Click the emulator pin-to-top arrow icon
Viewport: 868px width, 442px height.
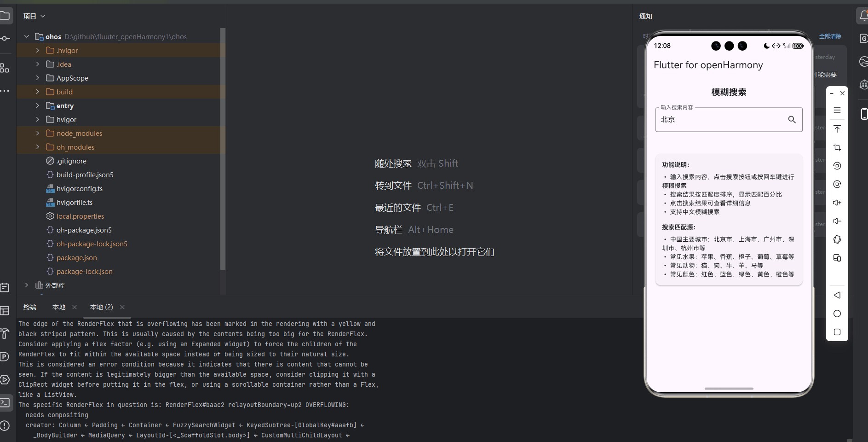pyautogui.click(x=837, y=129)
